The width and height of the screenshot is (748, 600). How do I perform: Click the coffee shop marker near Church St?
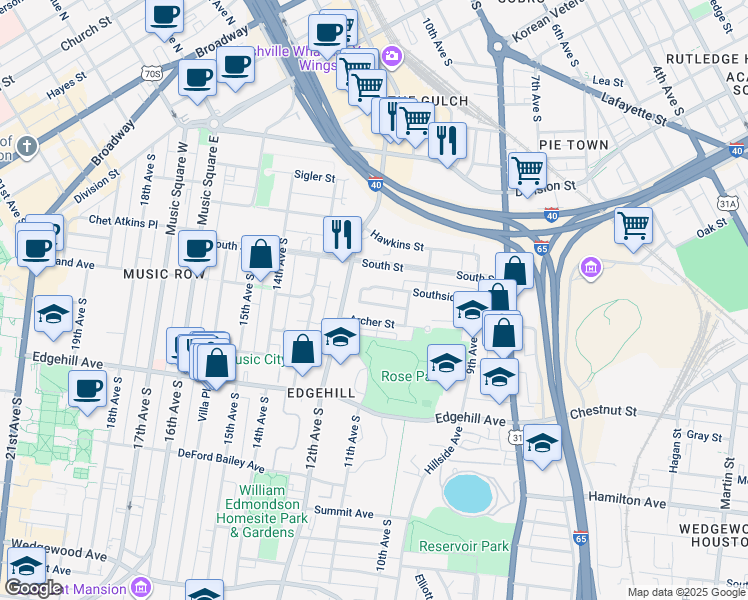click(x=165, y=15)
